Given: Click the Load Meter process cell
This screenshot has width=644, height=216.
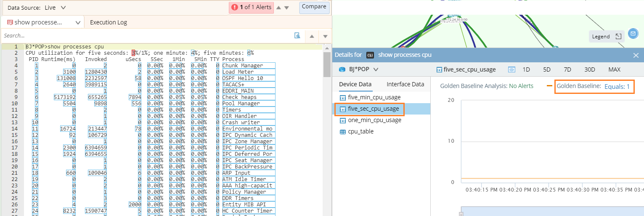Looking at the screenshot, I should point(249,72).
